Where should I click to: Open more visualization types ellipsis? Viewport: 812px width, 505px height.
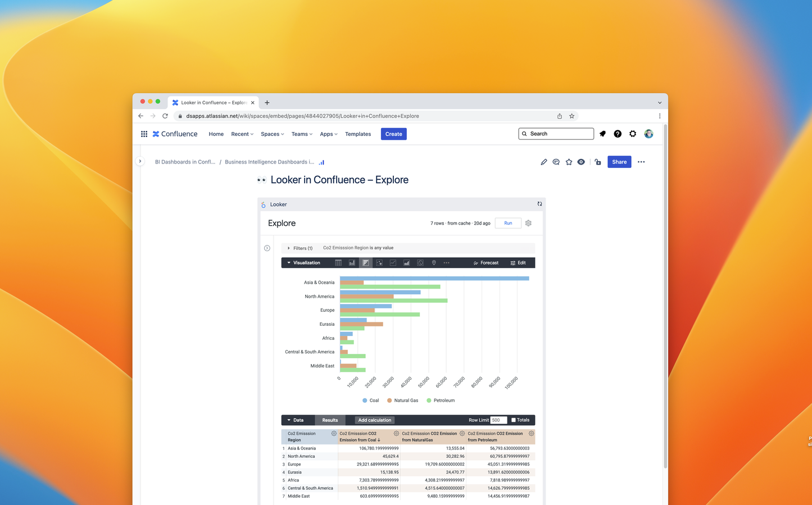(447, 263)
